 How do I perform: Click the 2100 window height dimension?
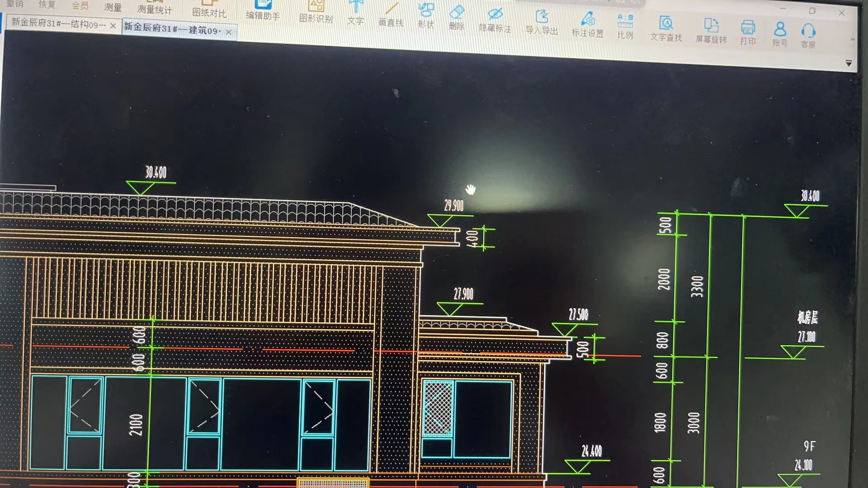point(136,425)
